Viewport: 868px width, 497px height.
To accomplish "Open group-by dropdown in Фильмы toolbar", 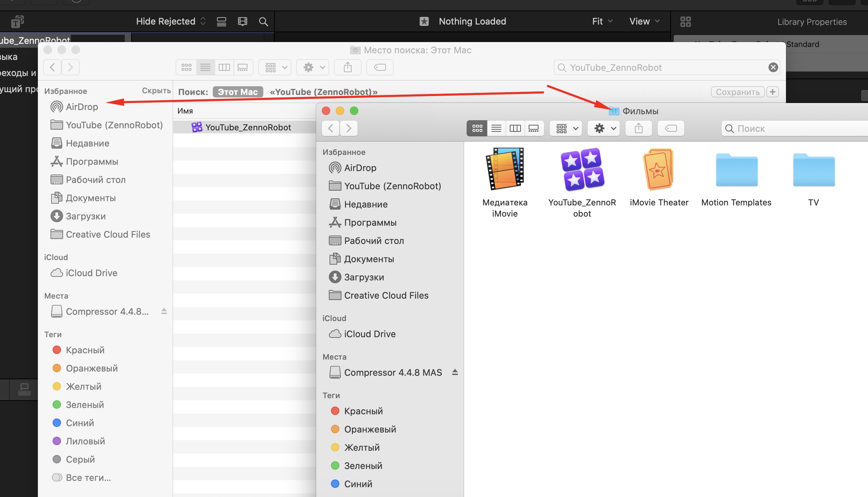I will (x=566, y=128).
